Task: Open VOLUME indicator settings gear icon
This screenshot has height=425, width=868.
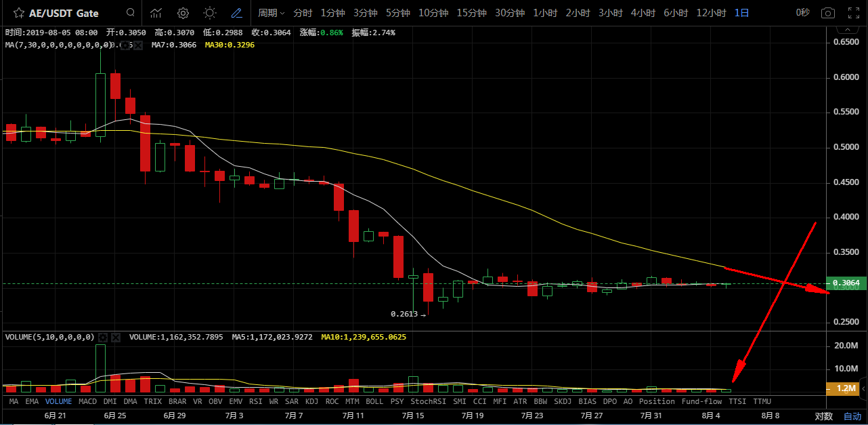Action: (x=103, y=337)
